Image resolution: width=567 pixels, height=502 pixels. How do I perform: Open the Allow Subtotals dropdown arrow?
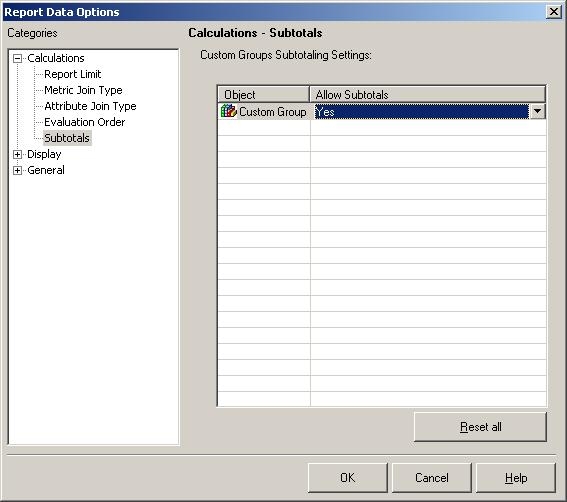click(x=537, y=111)
